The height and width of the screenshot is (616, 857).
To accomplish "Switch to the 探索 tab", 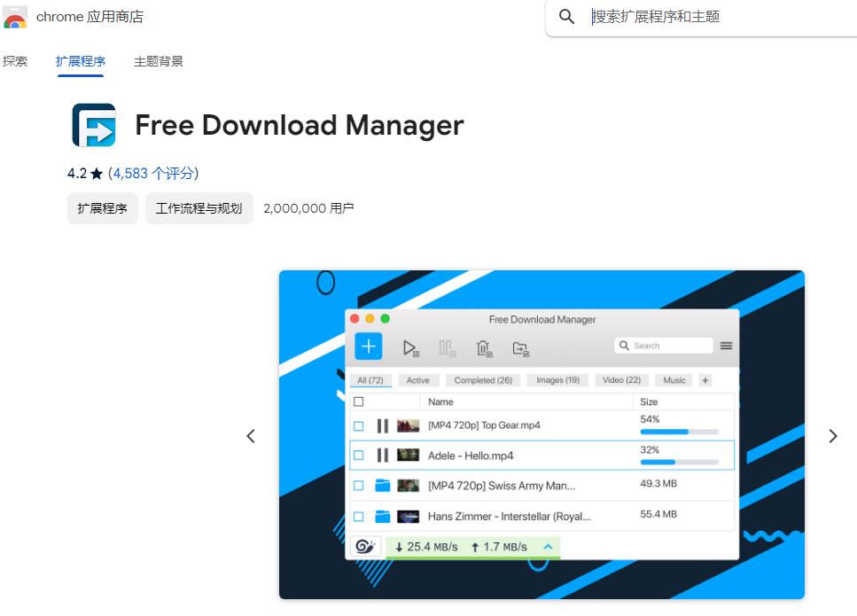I will point(15,61).
